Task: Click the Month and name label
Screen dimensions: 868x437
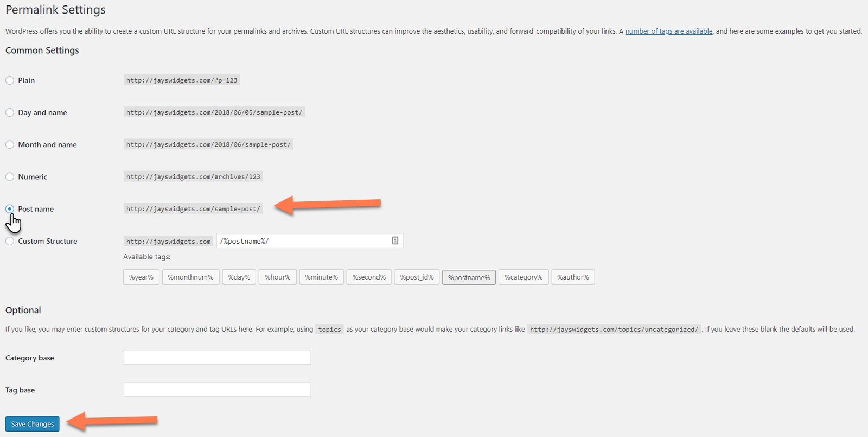Action: pyautogui.click(x=48, y=144)
